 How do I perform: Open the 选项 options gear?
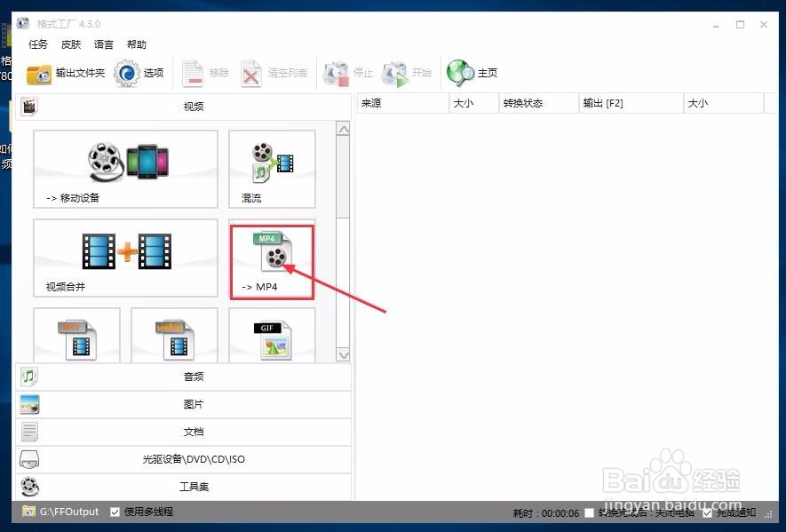[139, 73]
